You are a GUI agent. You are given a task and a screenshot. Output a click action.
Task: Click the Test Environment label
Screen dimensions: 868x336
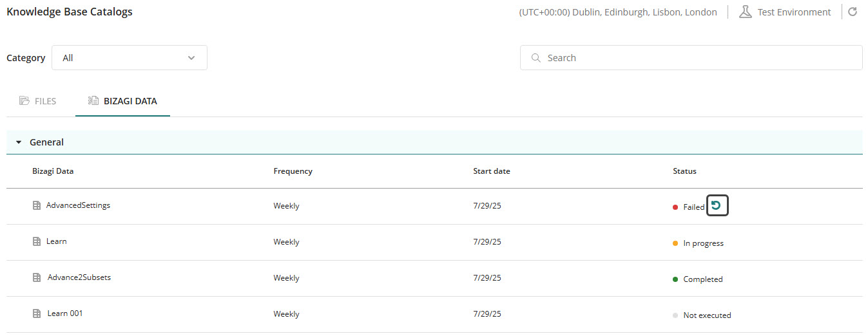point(794,12)
